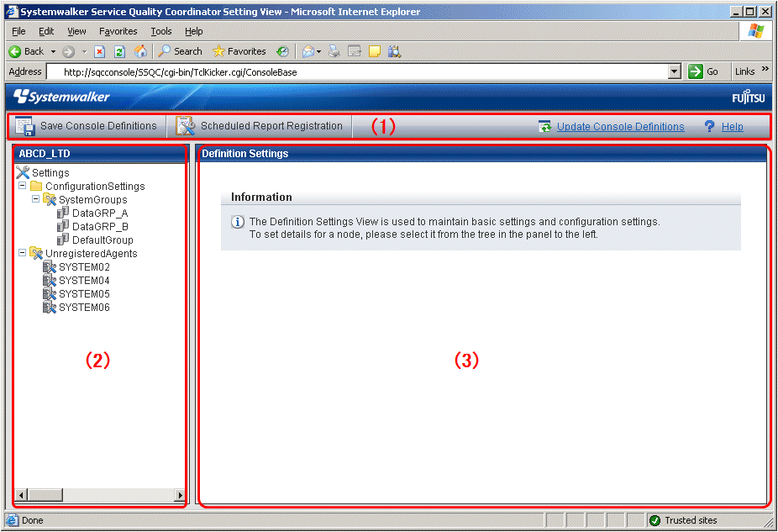Click the browser Forward arrow icon
The width and height of the screenshot is (778, 532).
68,51
